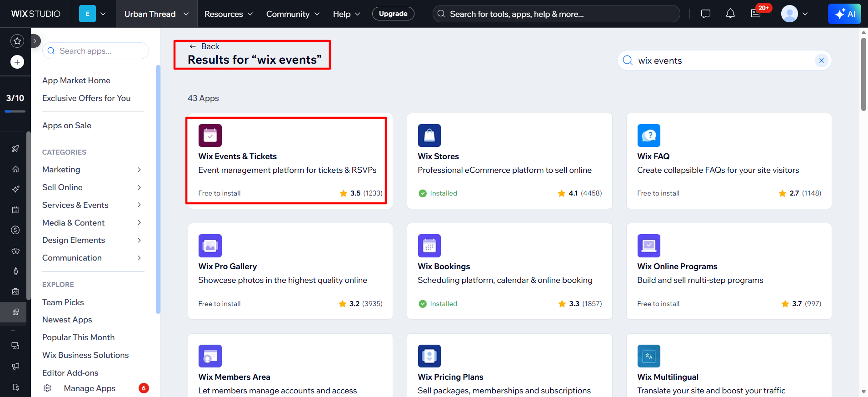The image size is (868, 397).
Task: Open Editor Add-ons
Action: [70, 373]
